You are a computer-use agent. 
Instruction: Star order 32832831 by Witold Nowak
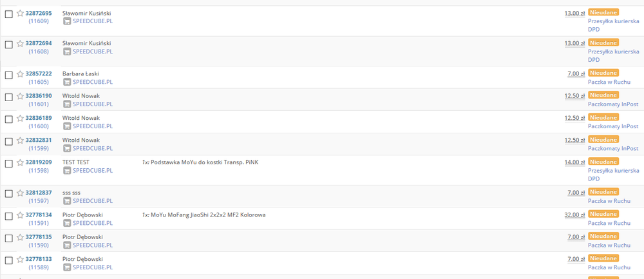click(x=20, y=140)
